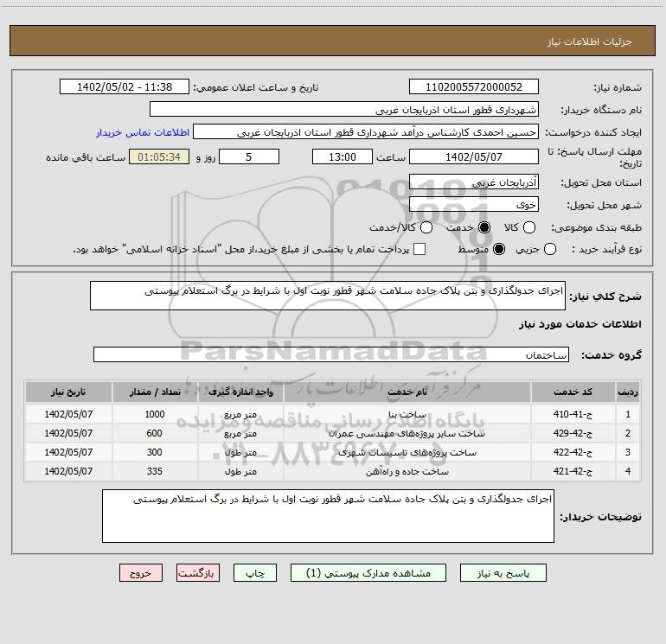Choose the جزیی purchase type
This screenshot has height=644, width=666.
pos(549,249)
